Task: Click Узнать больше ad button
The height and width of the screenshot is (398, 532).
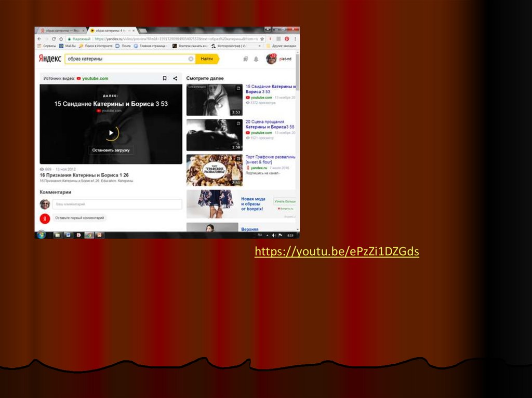Action: click(x=284, y=201)
